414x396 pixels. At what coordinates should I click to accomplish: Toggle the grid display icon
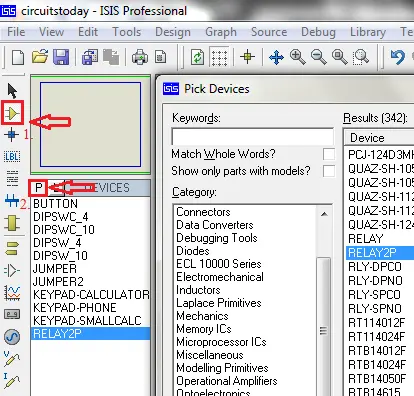click(x=219, y=57)
